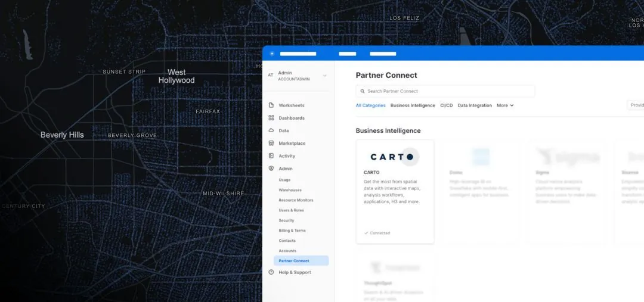Image resolution: width=644 pixels, height=302 pixels.
Task: Open the CARTO partner card
Action: tap(395, 191)
